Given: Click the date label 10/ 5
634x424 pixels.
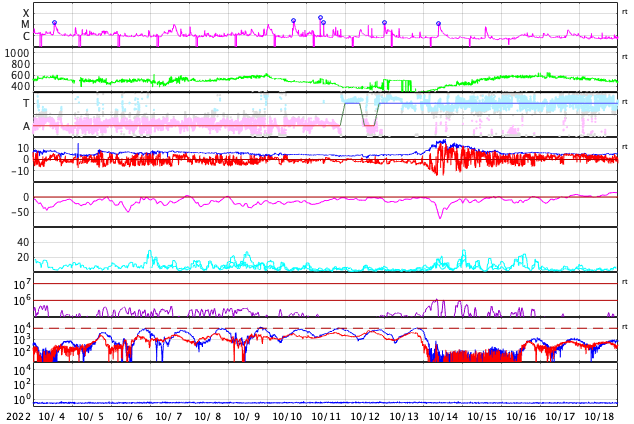Looking at the screenshot, I should click(91, 417).
